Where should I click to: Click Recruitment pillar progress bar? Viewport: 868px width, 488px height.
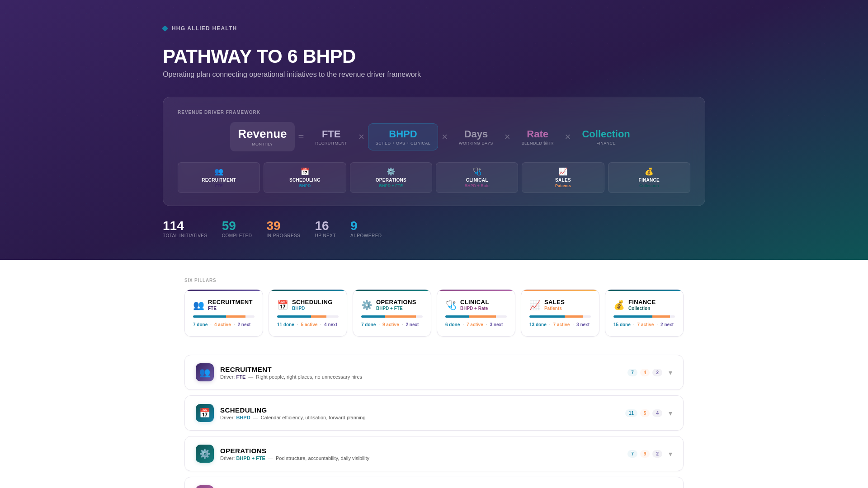[224, 317]
